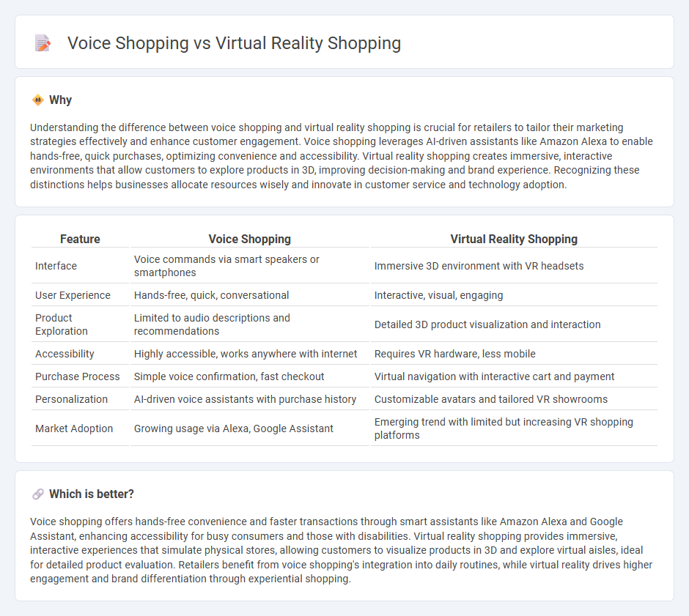Select the 'Interface' row label
Image resolution: width=689 pixels, height=616 pixels.
[x=56, y=266]
